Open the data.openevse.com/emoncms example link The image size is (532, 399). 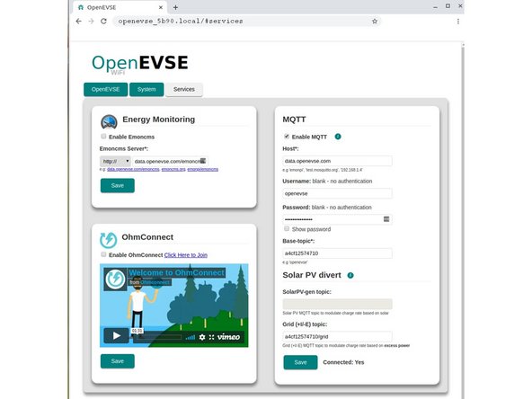coord(133,169)
